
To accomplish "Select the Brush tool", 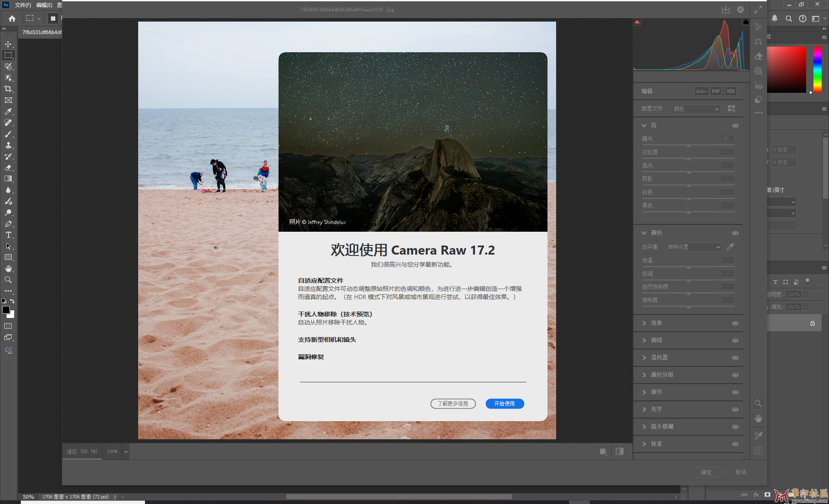I will pos(8,134).
